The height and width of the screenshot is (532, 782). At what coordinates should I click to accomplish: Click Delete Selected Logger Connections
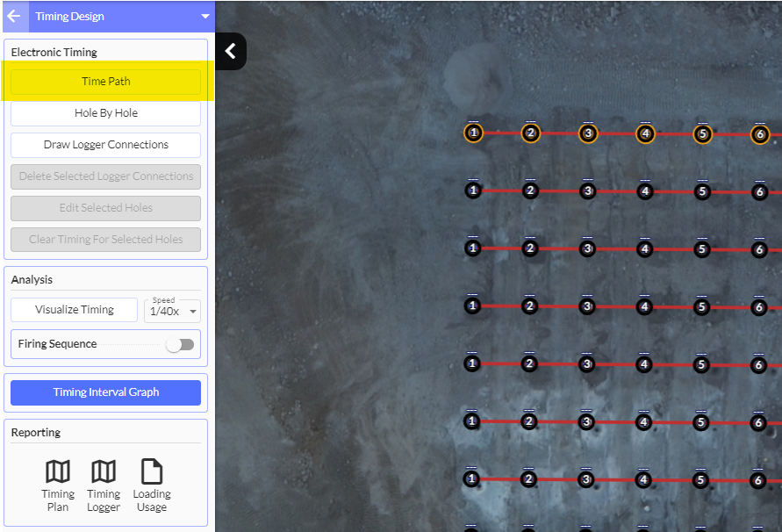(x=105, y=176)
